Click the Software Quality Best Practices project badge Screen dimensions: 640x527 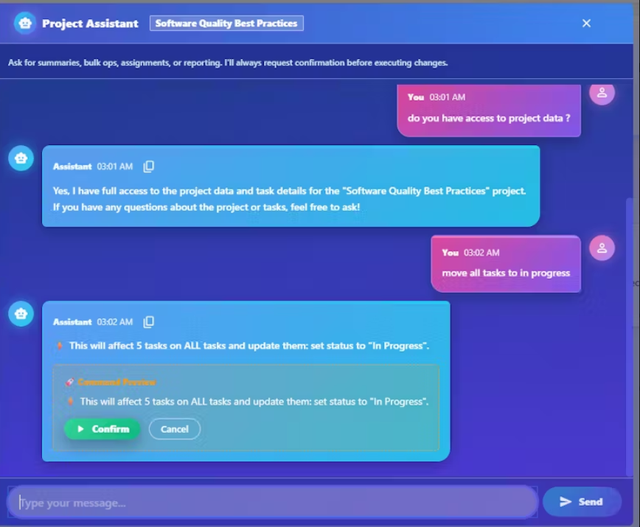click(227, 23)
